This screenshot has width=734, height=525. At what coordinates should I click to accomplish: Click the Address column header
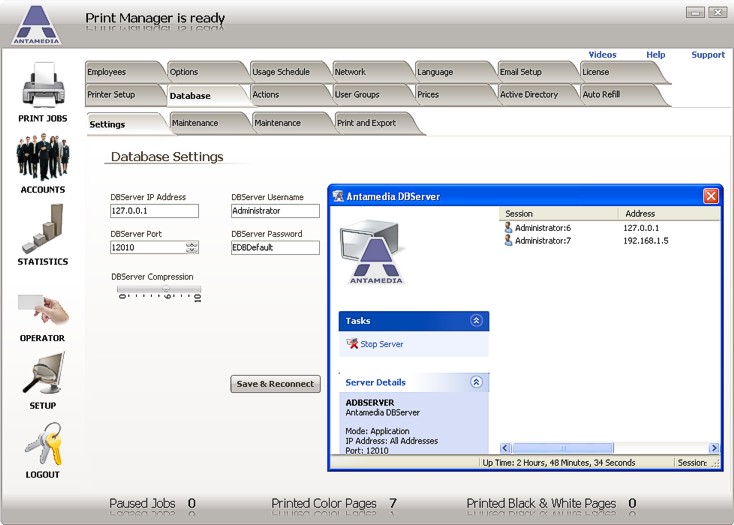669,213
